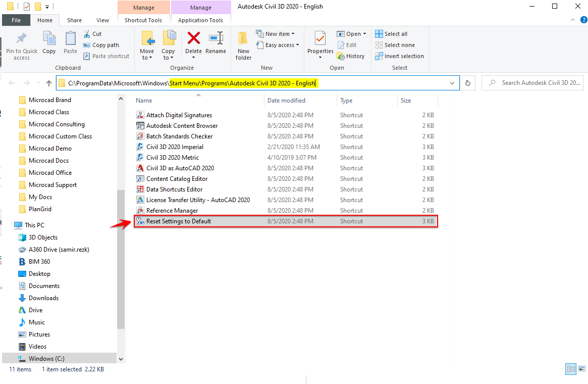Viewport: 588px width, 384px height.
Task: Open the Move to dropdown
Action: point(147,44)
